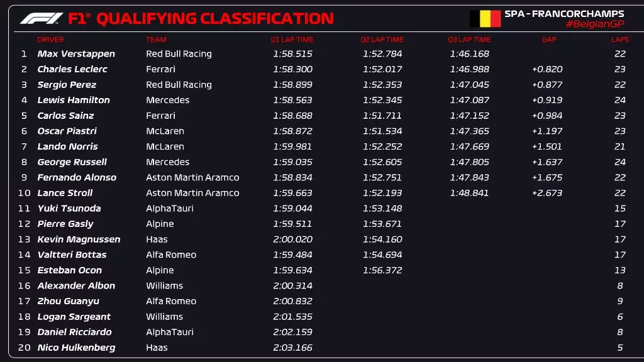Click the SPA-FRANCORCHAMPS circuit title

click(564, 13)
